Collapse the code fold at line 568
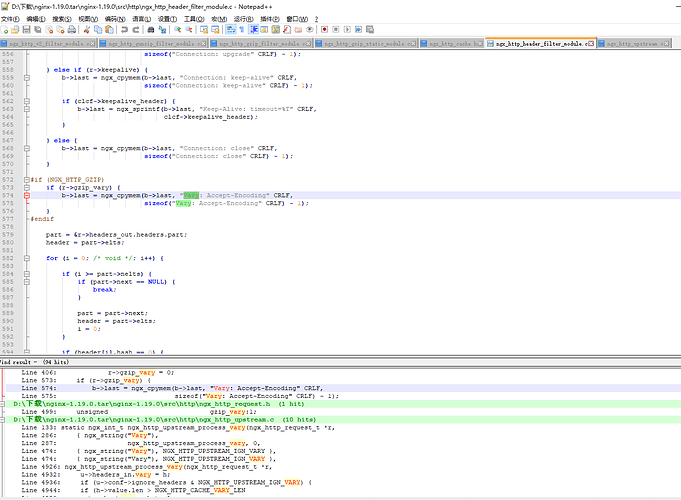The image size is (681, 500). (27, 148)
